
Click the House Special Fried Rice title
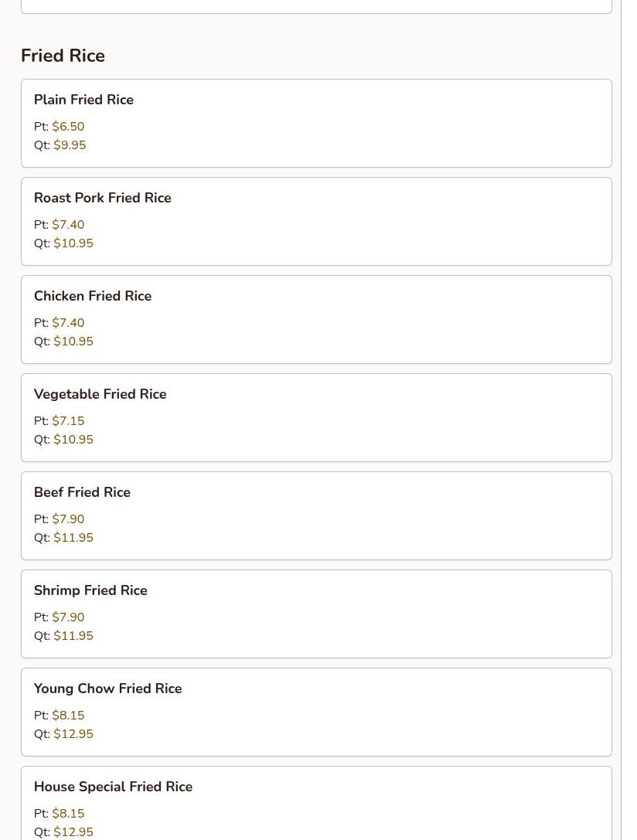click(x=113, y=787)
